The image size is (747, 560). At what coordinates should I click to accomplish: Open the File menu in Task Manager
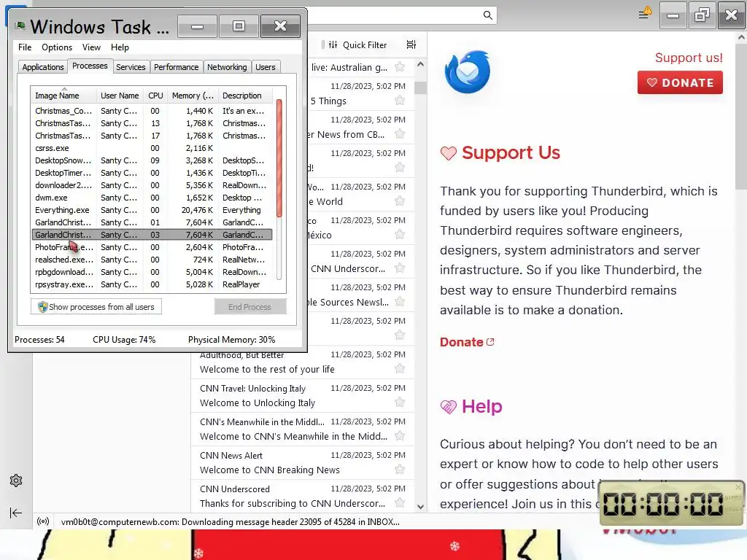tap(25, 47)
